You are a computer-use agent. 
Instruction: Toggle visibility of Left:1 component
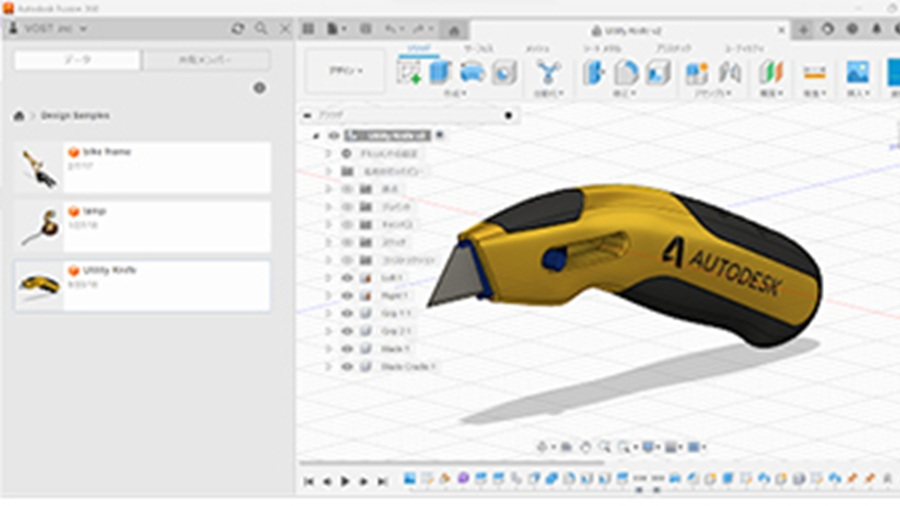click(347, 278)
